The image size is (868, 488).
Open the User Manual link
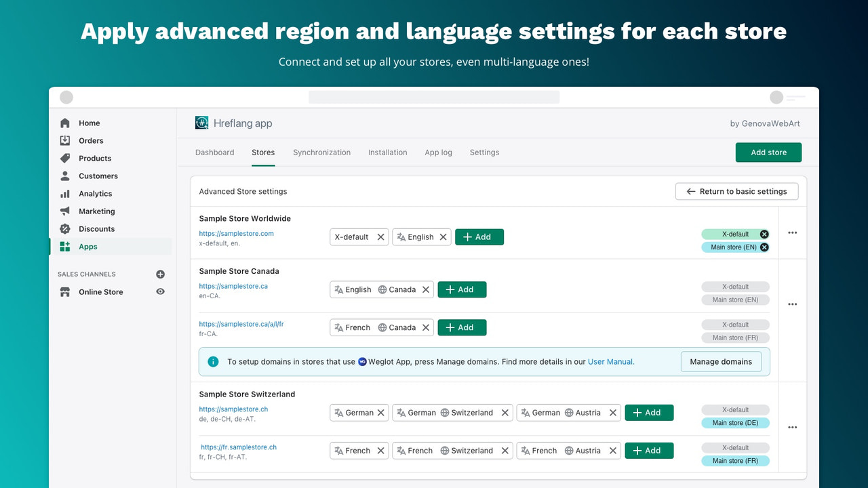tap(610, 361)
